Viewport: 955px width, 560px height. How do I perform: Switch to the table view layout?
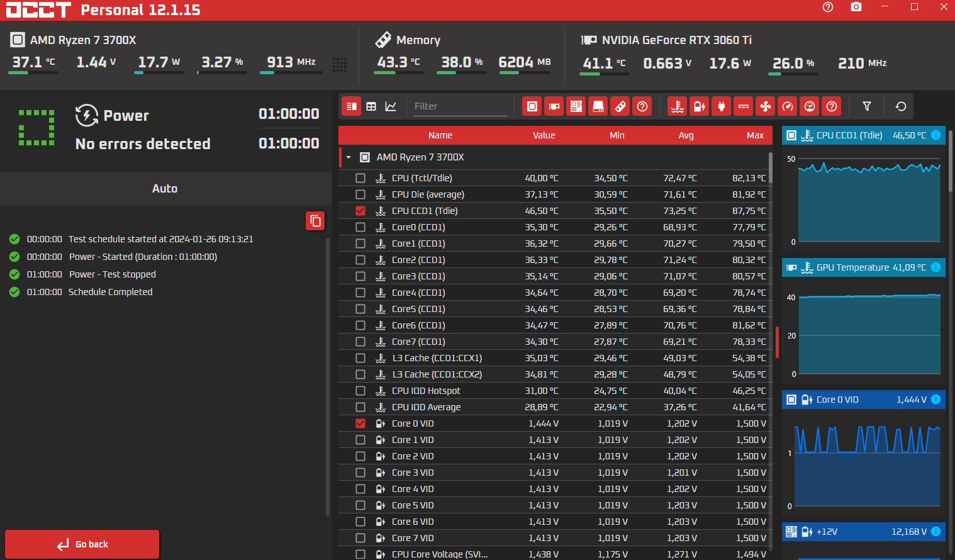pyautogui.click(x=371, y=106)
